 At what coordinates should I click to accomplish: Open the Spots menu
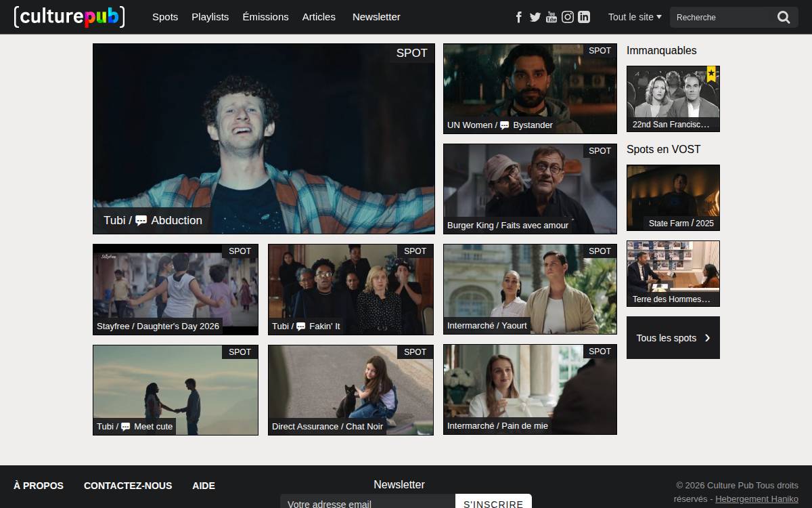[165, 17]
